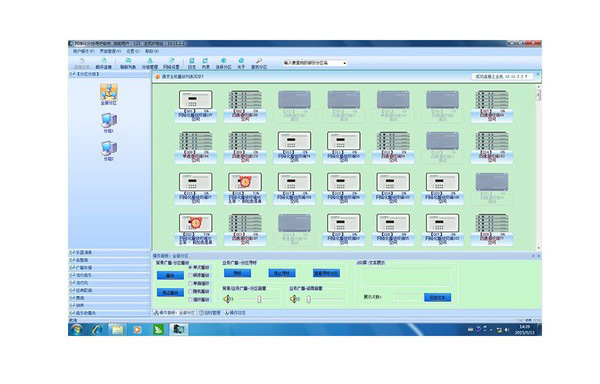Open the 网络设置 network settings toolbar icon
Viewport: 600px width, 384px height.
171,63
